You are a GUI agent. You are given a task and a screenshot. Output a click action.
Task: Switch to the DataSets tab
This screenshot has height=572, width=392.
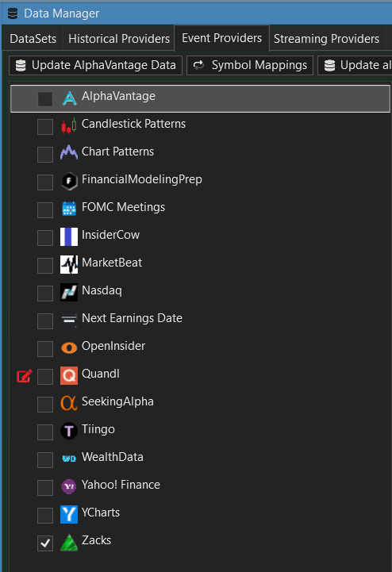click(x=33, y=39)
